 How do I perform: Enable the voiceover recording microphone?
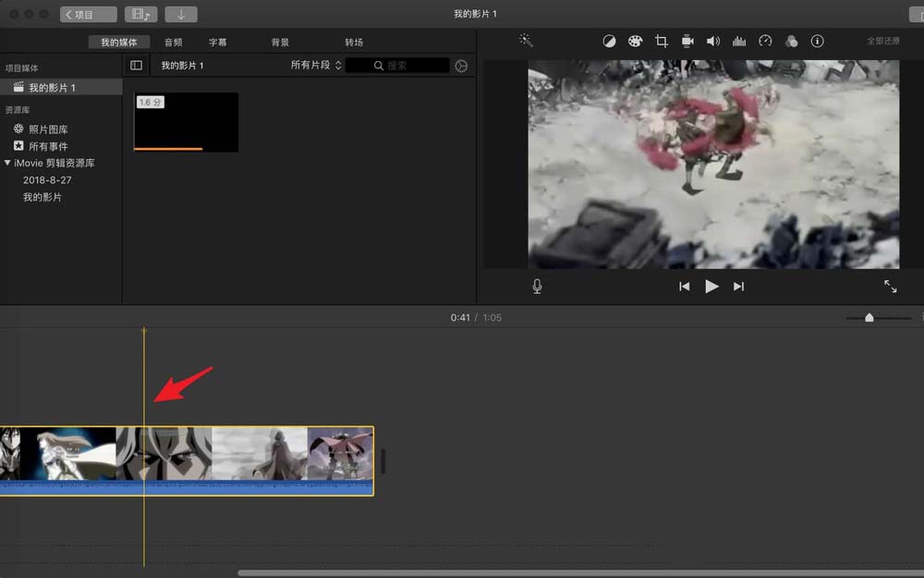(x=536, y=286)
